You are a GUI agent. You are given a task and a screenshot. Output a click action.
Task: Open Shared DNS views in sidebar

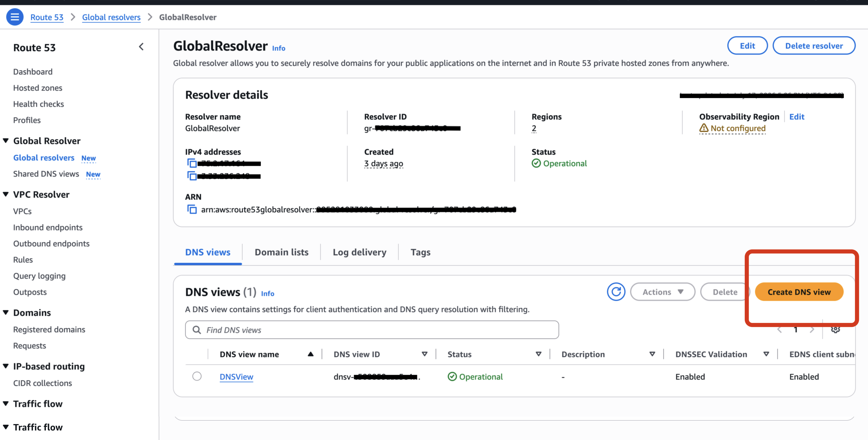[46, 174]
